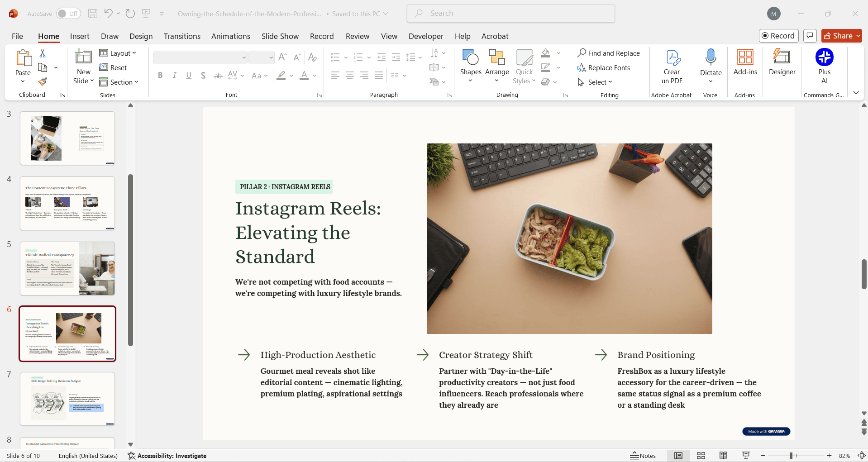Image resolution: width=868 pixels, height=462 pixels.
Task: Apply text shadow
Action: click(x=203, y=76)
